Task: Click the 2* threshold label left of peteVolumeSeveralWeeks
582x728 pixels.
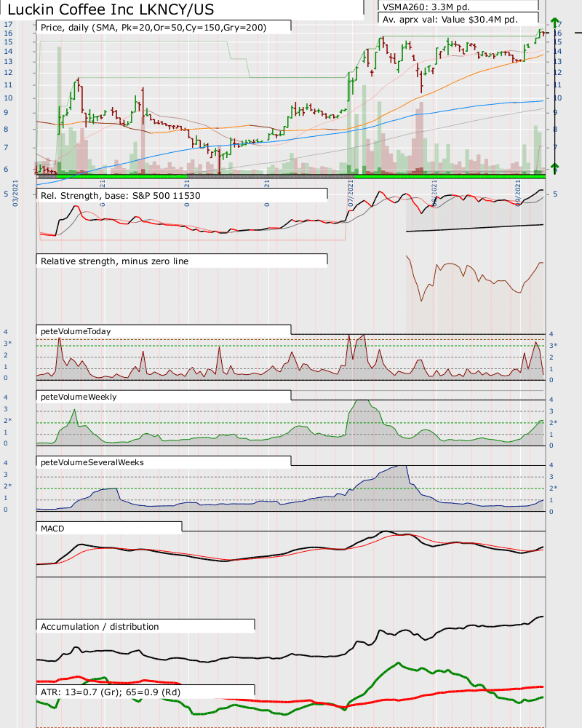Action: tap(7, 486)
